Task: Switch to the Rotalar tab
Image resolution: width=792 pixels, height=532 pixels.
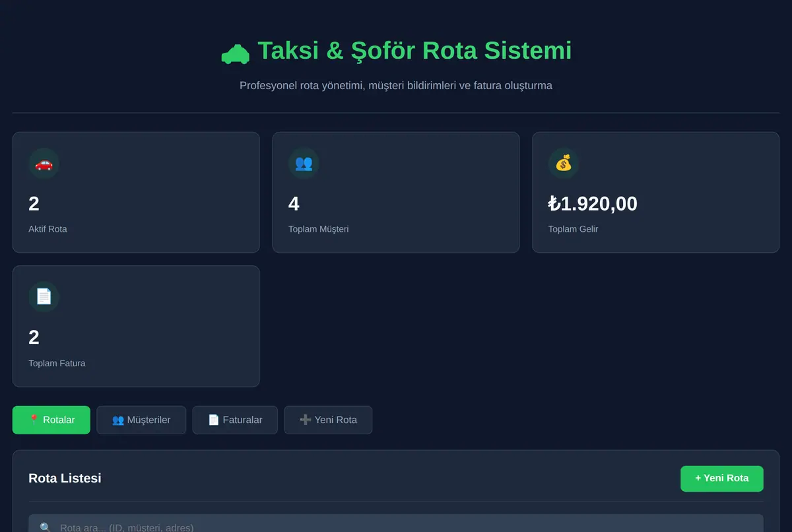Action: tap(51, 420)
